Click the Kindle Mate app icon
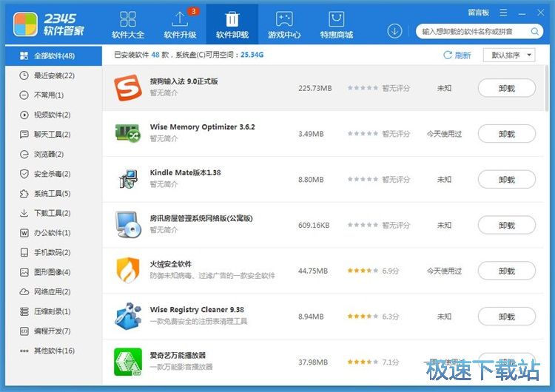The image size is (555, 392). (128, 179)
